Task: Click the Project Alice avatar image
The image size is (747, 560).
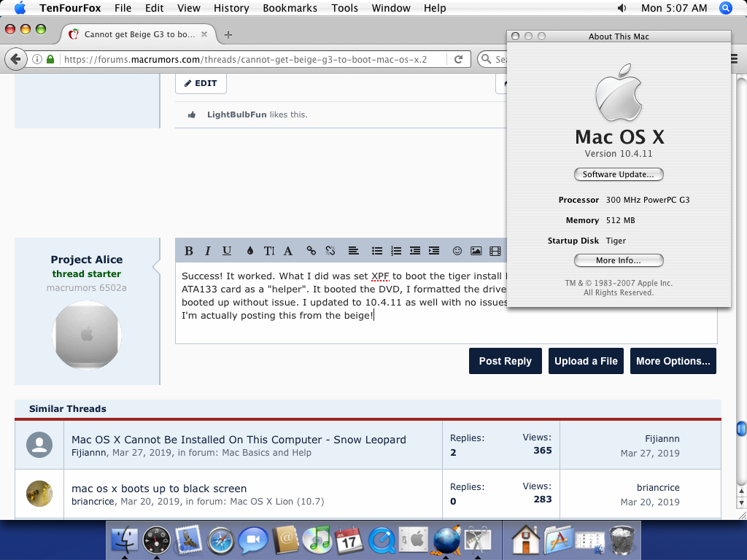Action: 87,335
